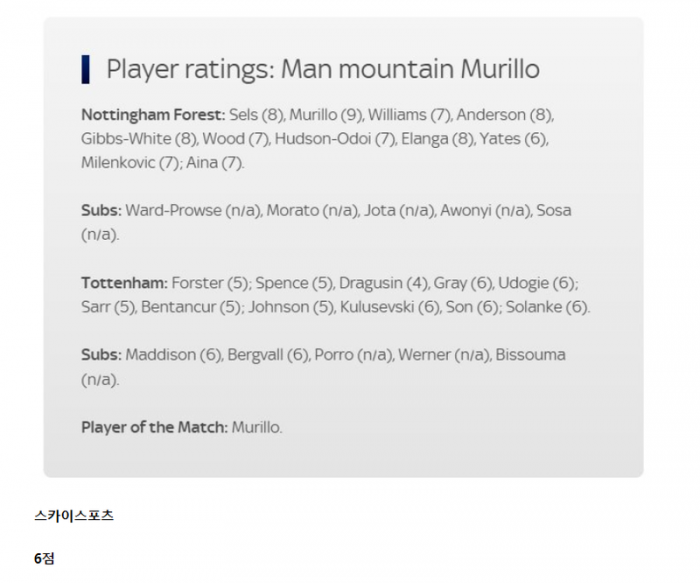Click the bold "Player of the Match:" label
Screen dimensions: 700x583
[154, 427]
